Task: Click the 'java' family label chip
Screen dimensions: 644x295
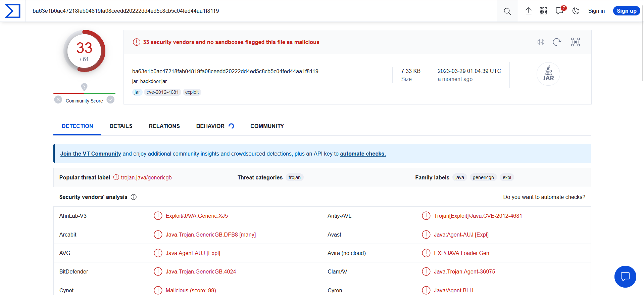Action: click(460, 177)
